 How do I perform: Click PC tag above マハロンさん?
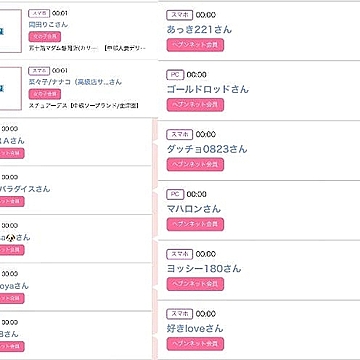pyautogui.click(x=175, y=194)
